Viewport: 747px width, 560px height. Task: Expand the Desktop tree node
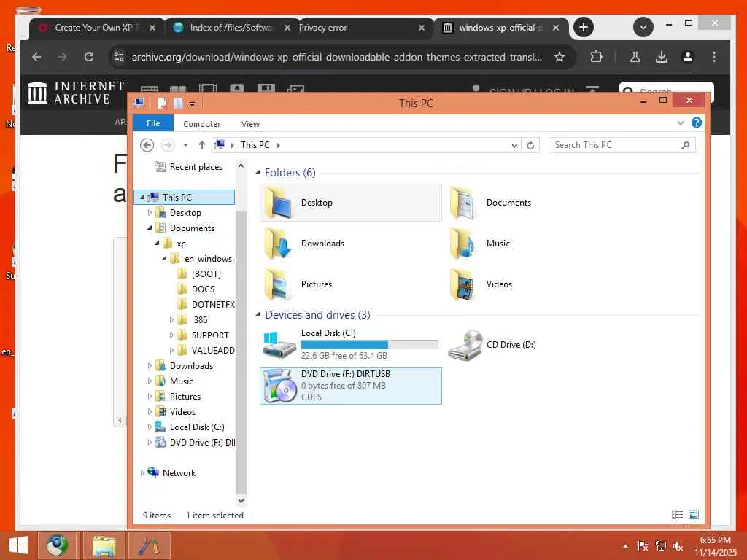coord(150,213)
